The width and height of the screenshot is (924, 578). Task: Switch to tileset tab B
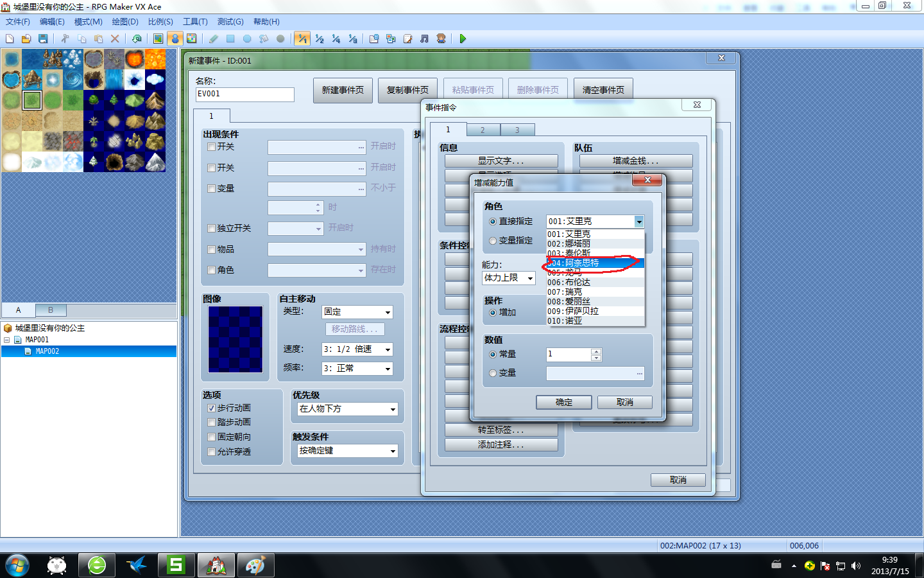51,310
